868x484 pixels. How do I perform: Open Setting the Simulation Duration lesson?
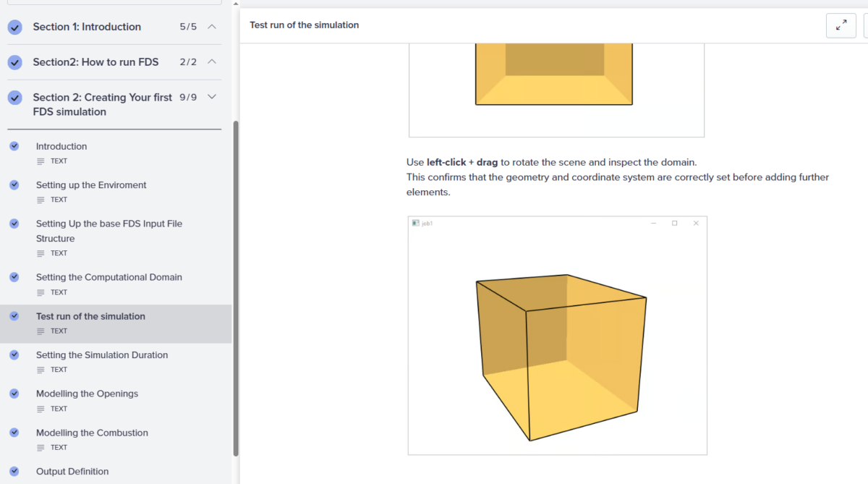click(102, 355)
